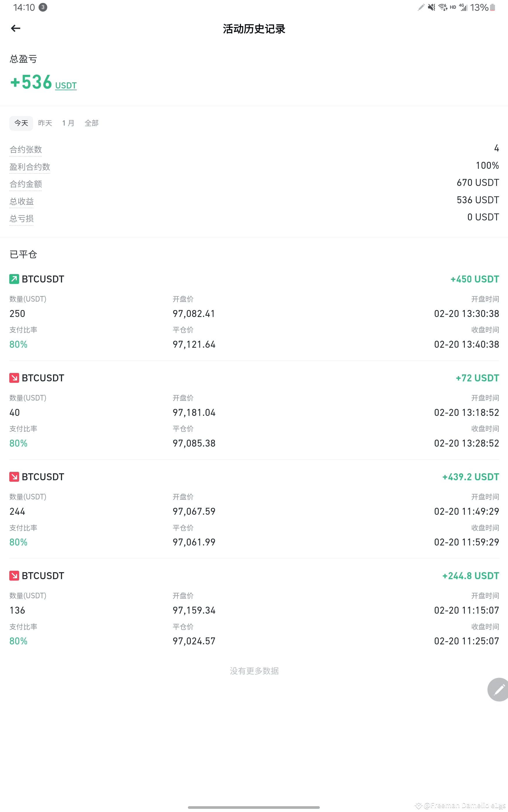Tap red down-arrow icon on +72 USDT trade
The width and height of the screenshot is (508, 812).
point(14,378)
